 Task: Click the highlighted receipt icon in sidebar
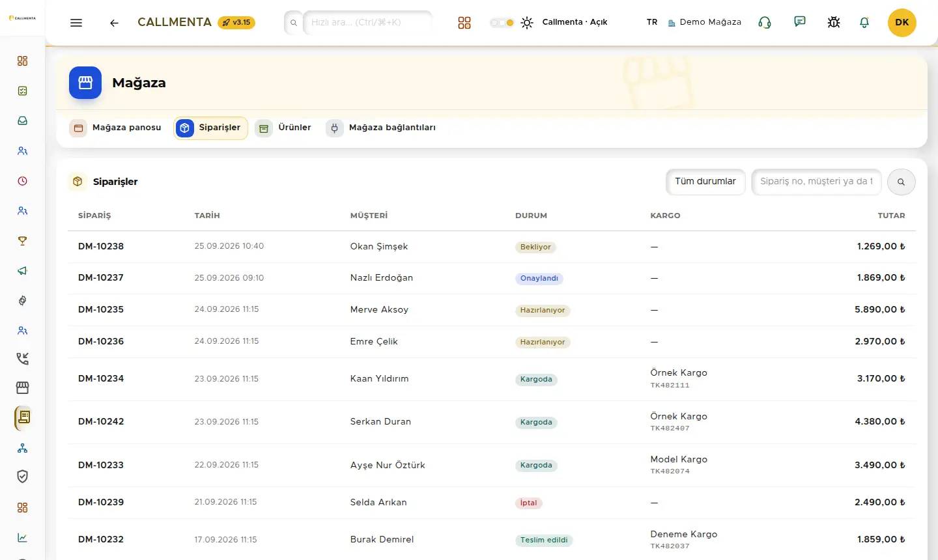pos(23,417)
